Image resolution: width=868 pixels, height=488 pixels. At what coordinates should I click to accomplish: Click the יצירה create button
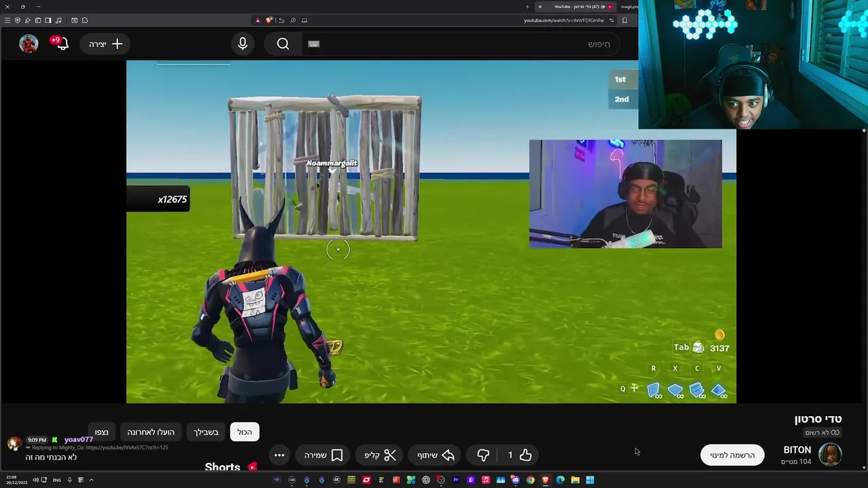click(105, 44)
